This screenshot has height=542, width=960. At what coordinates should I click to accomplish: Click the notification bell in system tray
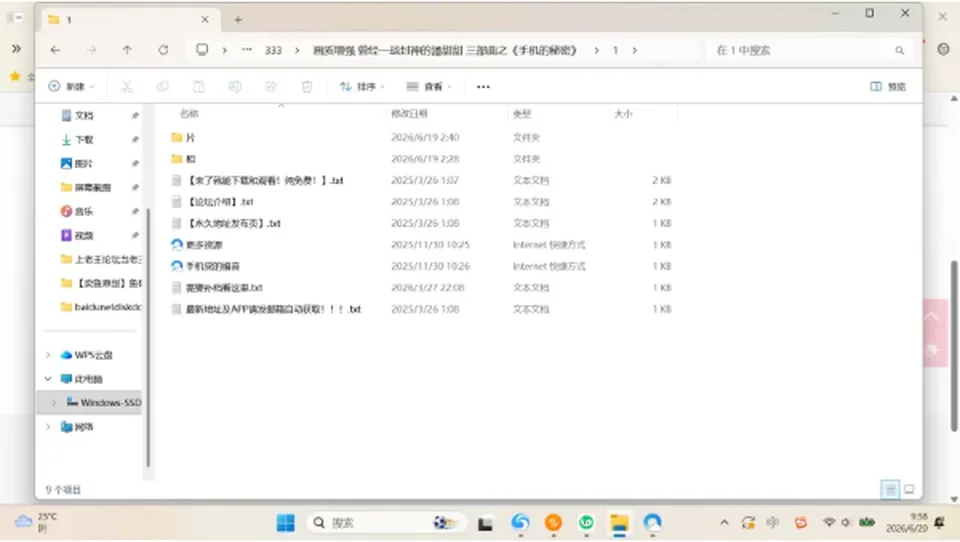click(939, 522)
